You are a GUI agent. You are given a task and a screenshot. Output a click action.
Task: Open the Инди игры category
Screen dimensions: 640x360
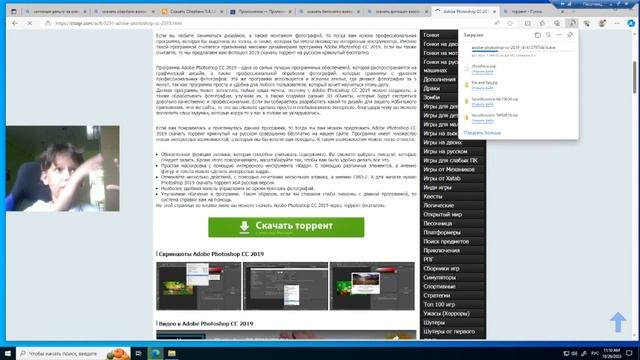(437, 187)
